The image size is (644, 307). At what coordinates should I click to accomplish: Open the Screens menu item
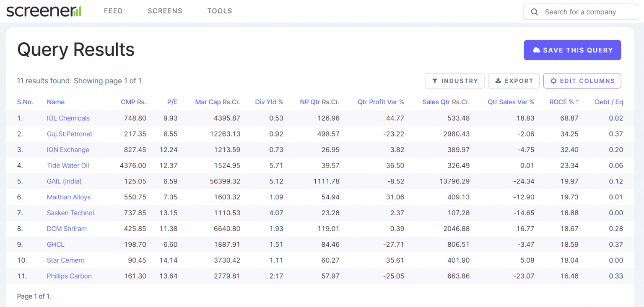pyautogui.click(x=165, y=11)
